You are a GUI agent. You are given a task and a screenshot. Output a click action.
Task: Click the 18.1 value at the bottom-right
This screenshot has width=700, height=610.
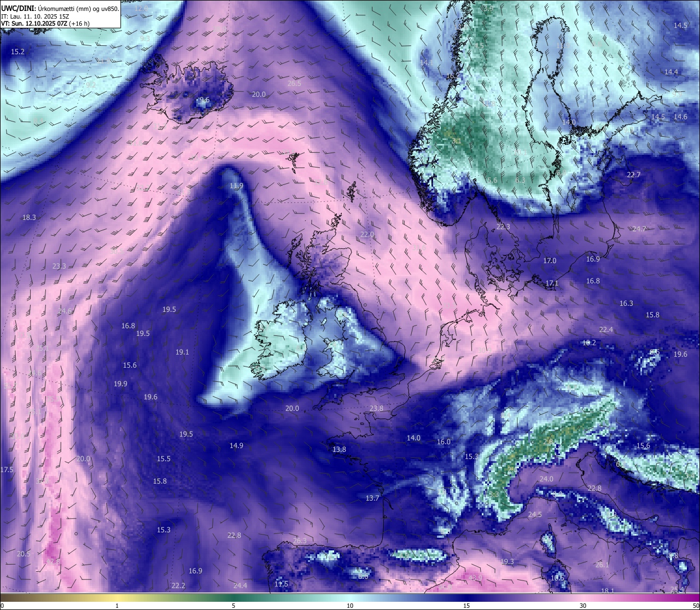point(608,591)
